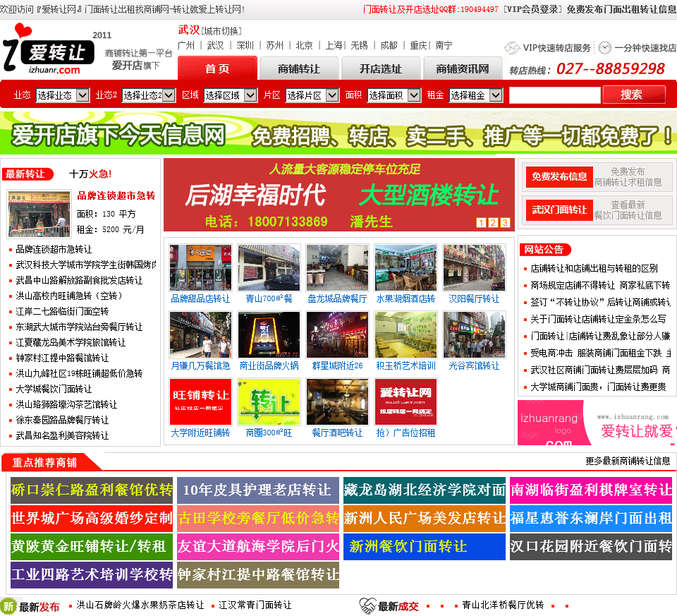
Task: Open 江岸二七路临街门面空转 listing
Action: pyautogui.click(x=62, y=311)
